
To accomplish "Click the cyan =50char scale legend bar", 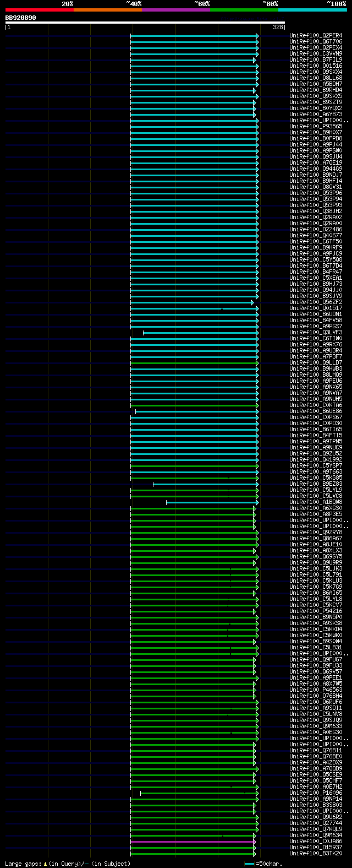I will (x=250, y=864).
